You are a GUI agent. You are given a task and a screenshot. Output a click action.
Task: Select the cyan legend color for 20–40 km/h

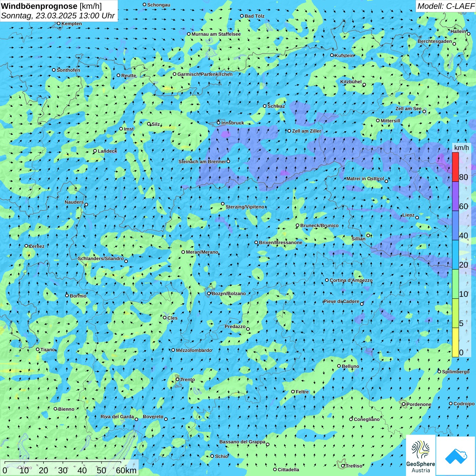455,255
